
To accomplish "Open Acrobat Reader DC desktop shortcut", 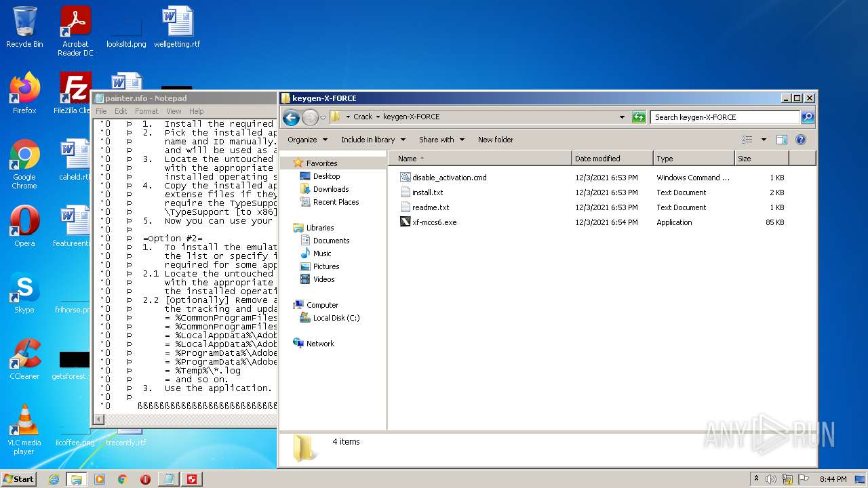I will [75, 32].
